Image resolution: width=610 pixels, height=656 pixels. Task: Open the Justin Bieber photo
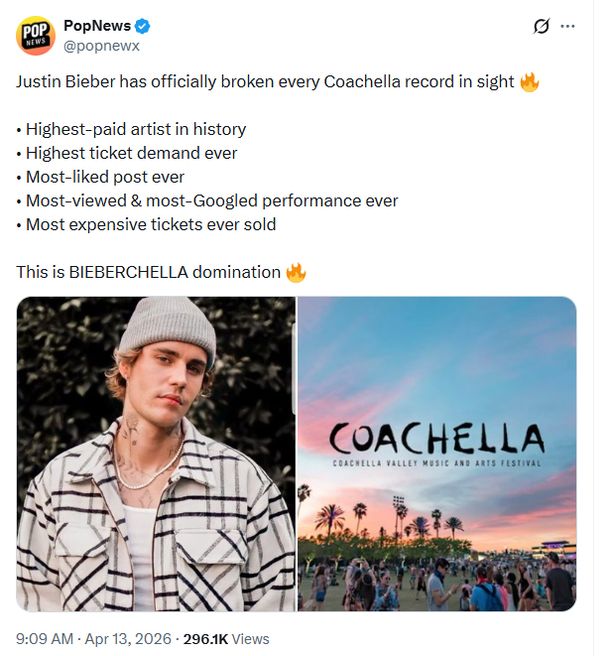click(155, 453)
